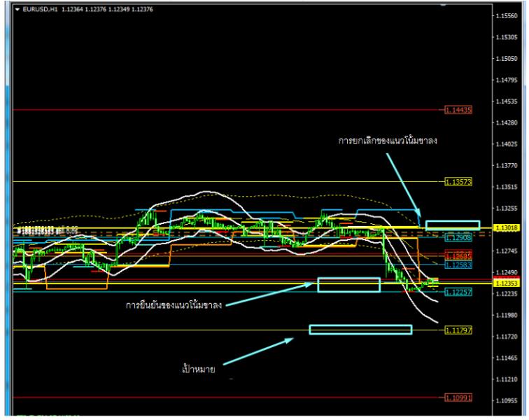Click 1.12745 on the price scale

coord(507,251)
